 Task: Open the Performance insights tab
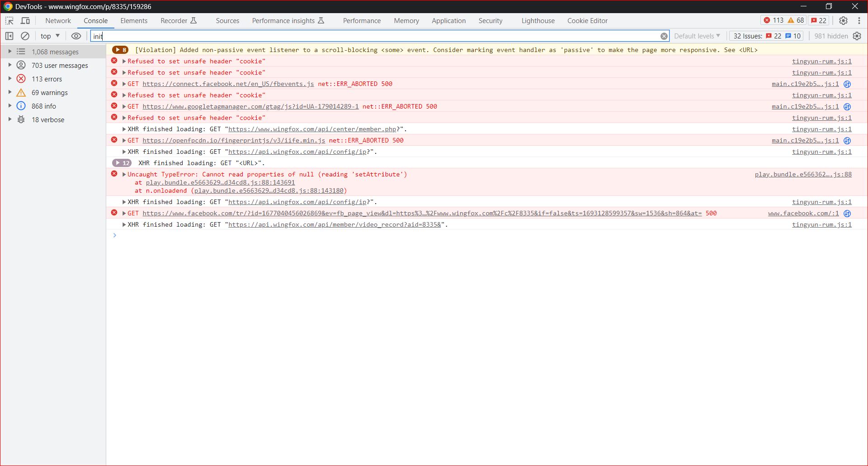pyautogui.click(x=288, y=21)
